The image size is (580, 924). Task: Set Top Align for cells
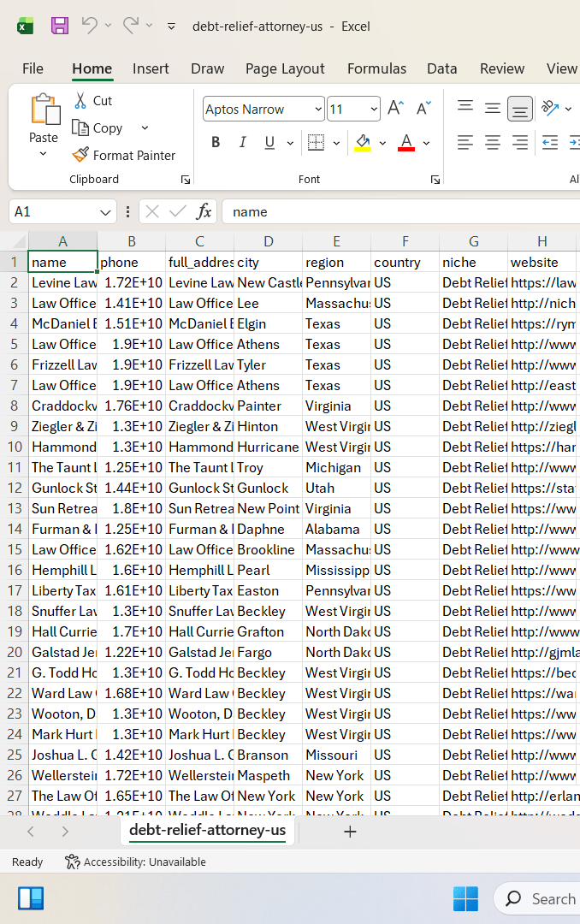click(465, 106)
